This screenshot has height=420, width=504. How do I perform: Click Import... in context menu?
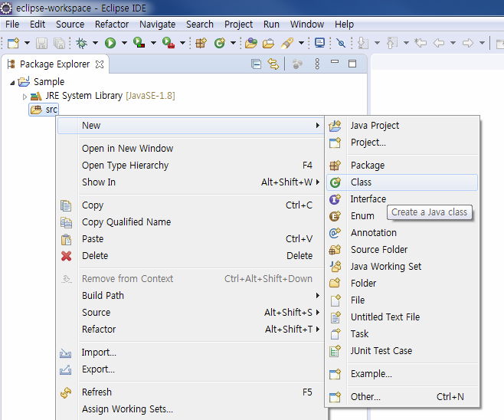tap(190, 353)
